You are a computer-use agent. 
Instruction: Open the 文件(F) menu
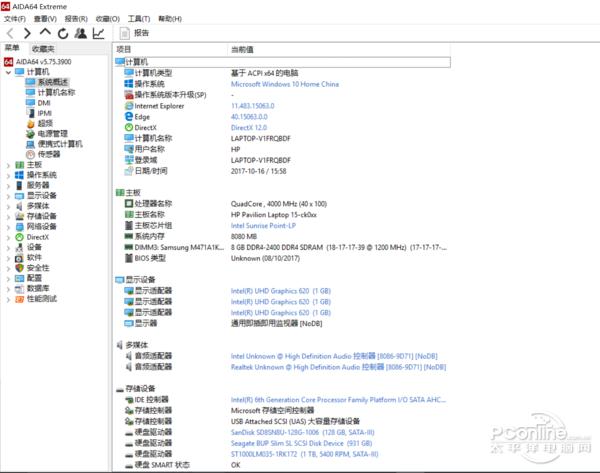[x=15, y=18]
